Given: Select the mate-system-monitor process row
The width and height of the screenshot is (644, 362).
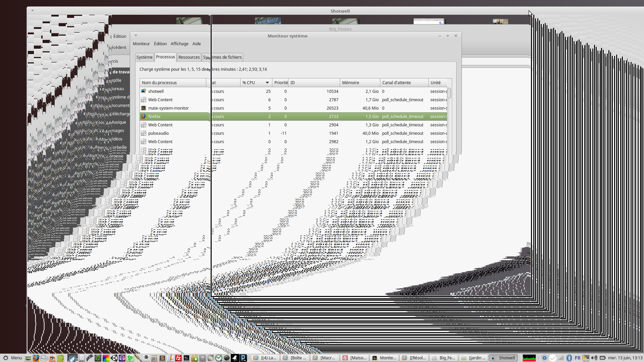Looking at the screenshot, I should 168,108.
